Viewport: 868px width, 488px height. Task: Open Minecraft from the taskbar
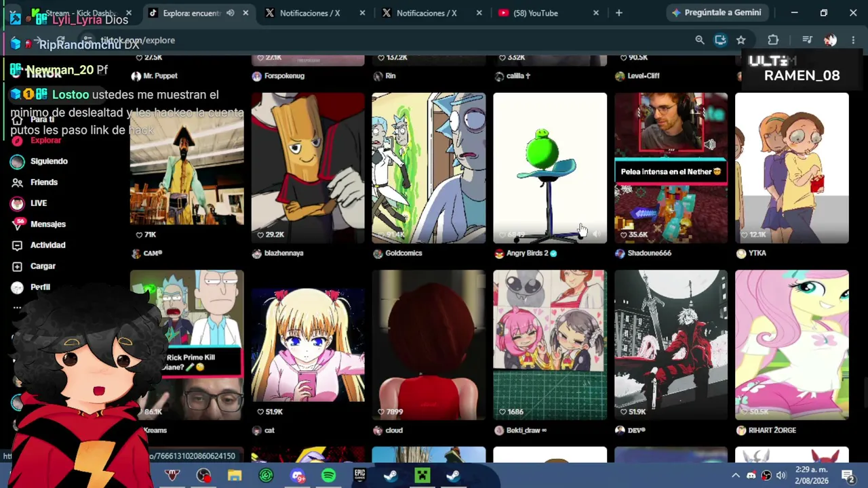422,476
